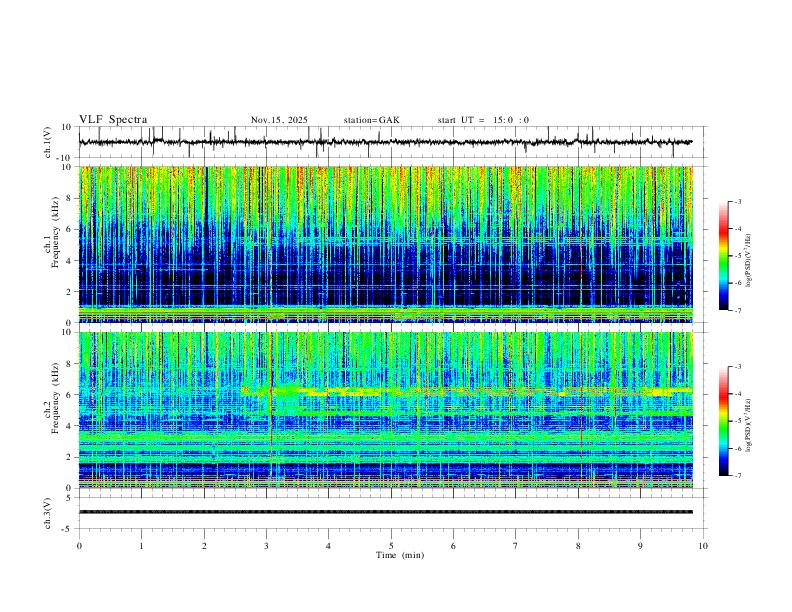This screenshot has width=792, height=612.
Task: Click inside the ch.1 spectrogram panel
Action: tap(385, 244)
